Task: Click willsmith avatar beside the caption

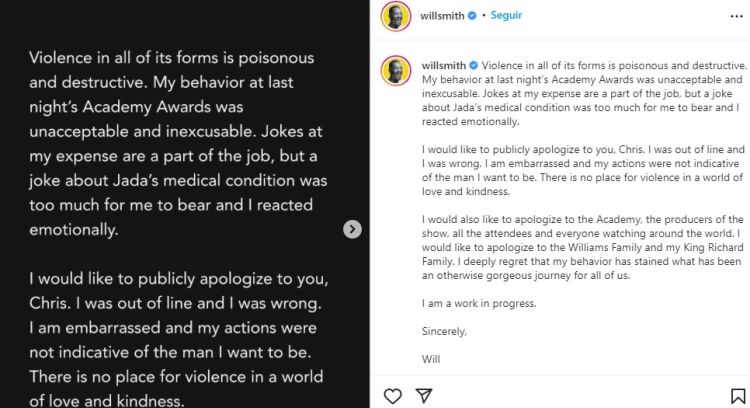Action: coord(395,69)
